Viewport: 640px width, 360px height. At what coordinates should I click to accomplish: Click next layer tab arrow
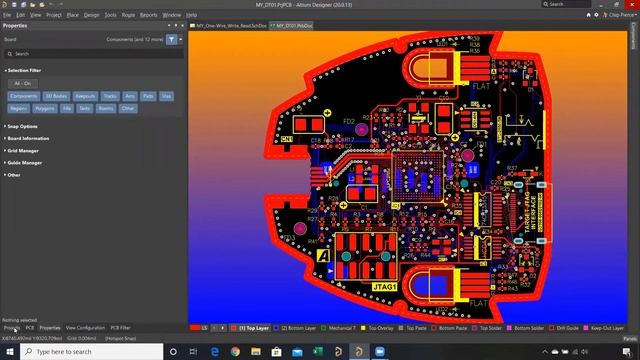point(222,328)
